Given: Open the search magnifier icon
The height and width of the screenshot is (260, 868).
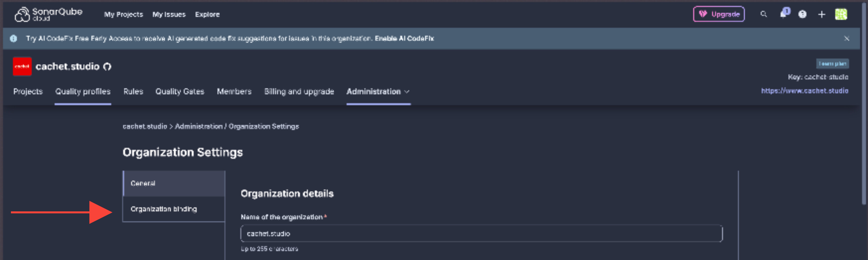Looking at the screenshot, I should pos(763,14).
